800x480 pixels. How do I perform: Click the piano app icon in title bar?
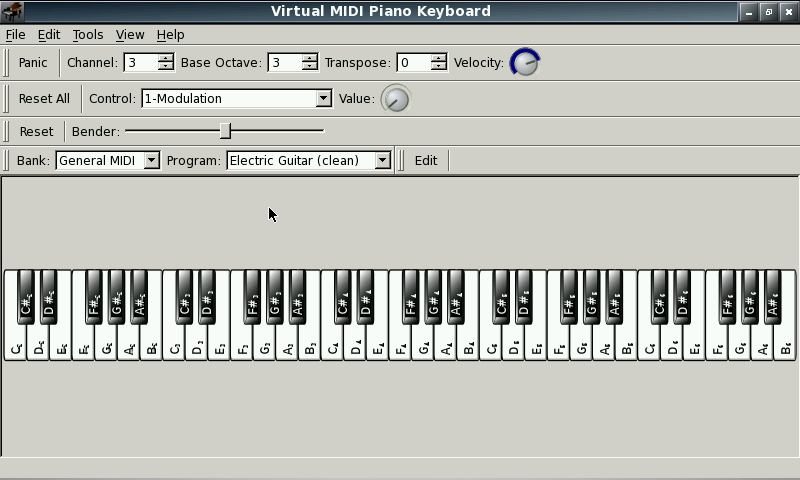click(12, 11)
